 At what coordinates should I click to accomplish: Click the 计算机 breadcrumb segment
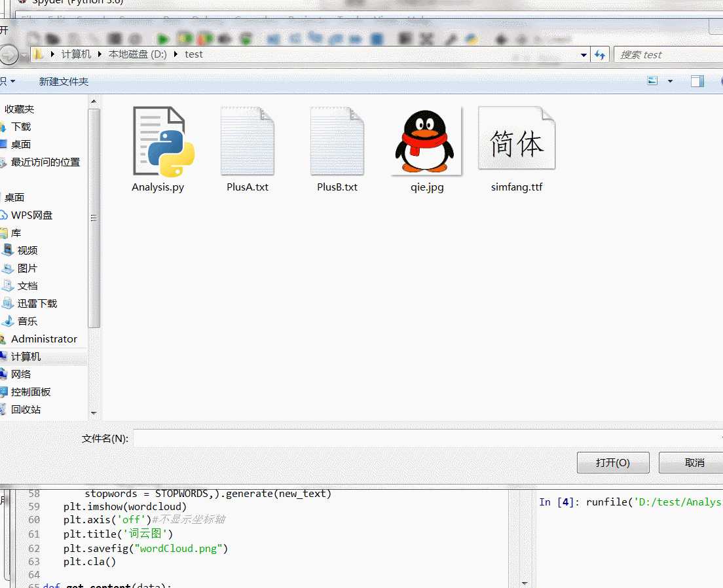76,54
